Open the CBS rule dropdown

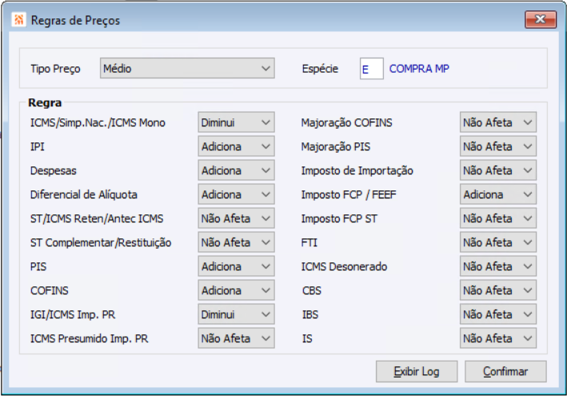(x=498, y=290)
